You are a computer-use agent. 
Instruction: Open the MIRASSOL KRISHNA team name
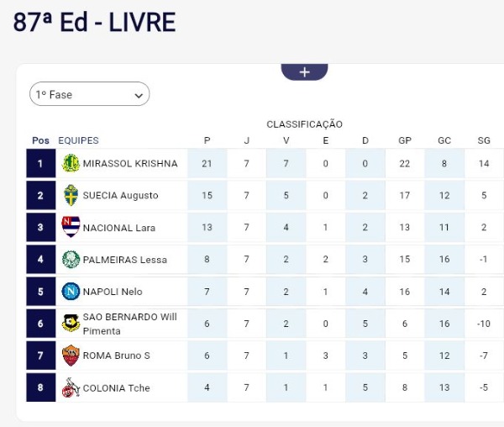click(130, 164)
